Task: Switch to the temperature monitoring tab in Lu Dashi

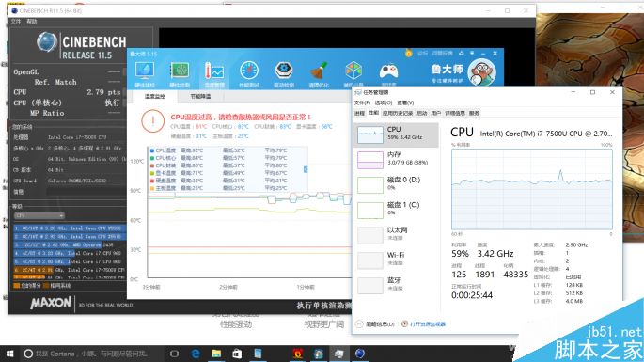Action: 155,96
